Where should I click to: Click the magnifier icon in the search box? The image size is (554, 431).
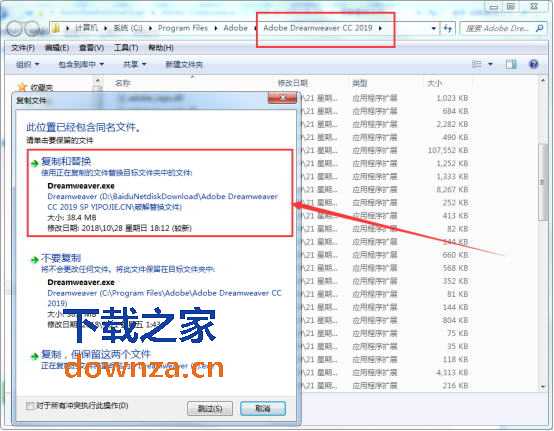[x=540, y=28]
